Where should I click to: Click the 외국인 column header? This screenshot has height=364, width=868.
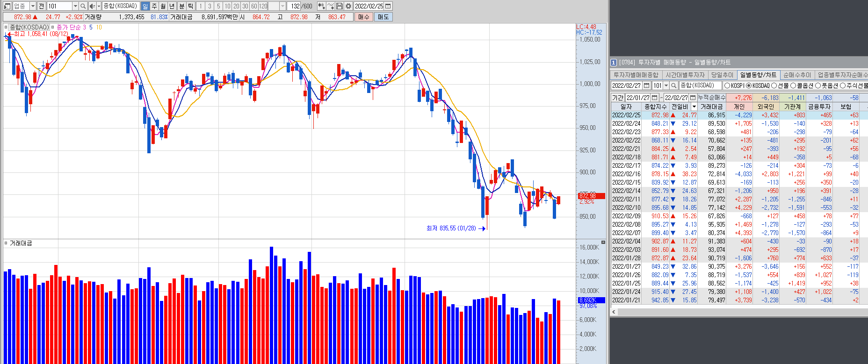(766, 107)
